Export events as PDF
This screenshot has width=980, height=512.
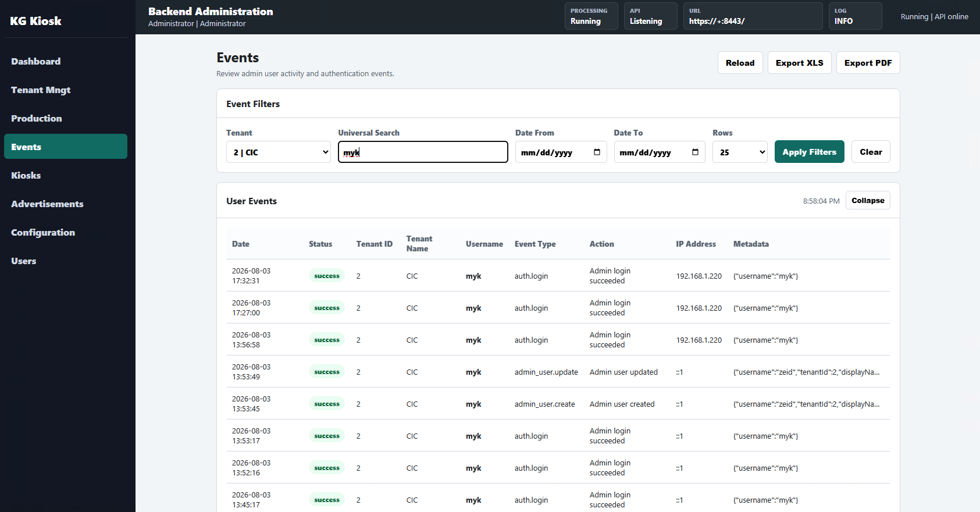tap(868, 63)
